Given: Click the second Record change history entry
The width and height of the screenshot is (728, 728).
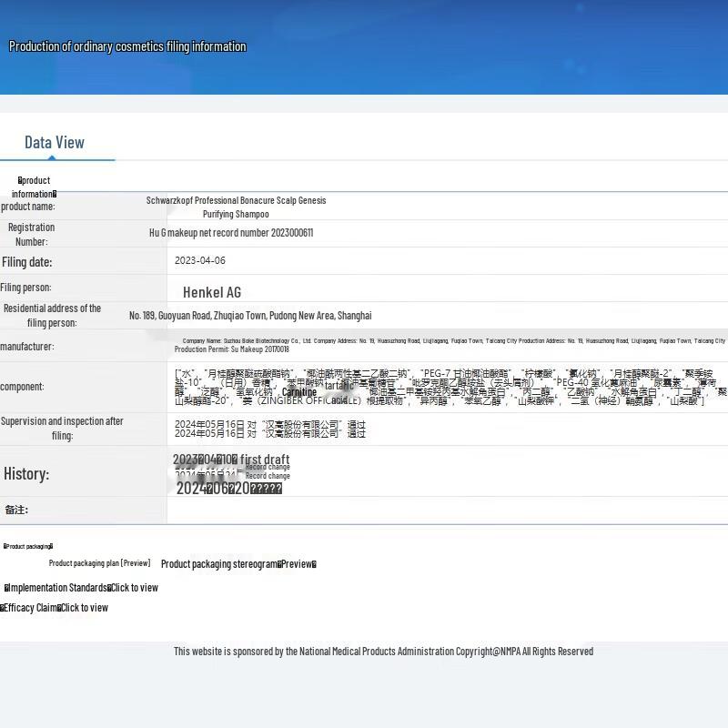Looking at the screenshot, I should pyautogui.click(x=268, y=476).
